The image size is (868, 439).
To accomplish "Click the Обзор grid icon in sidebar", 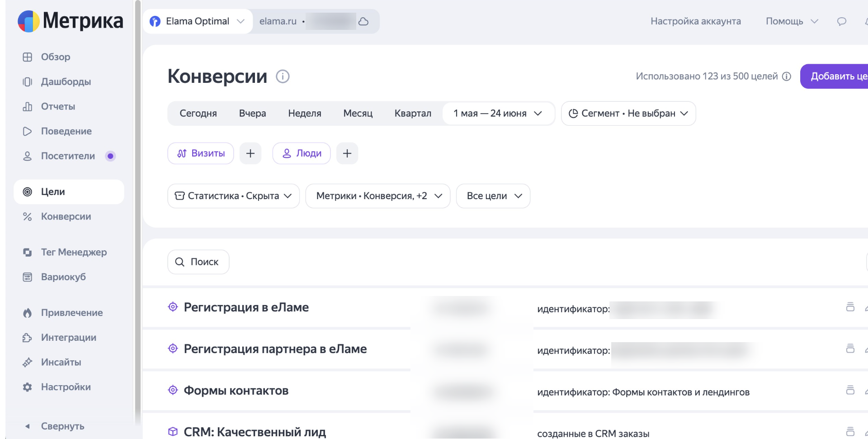I will pos(28,57).
